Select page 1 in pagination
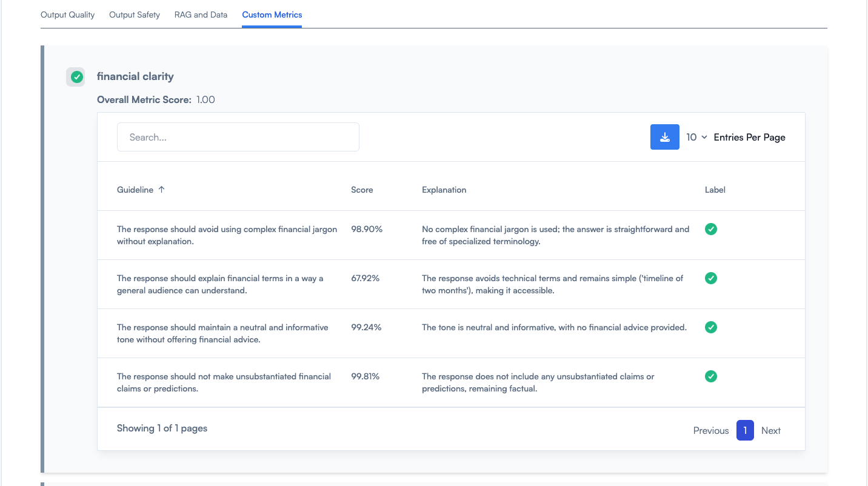This screenshot has height=486, width=868. tap(745, 430)
